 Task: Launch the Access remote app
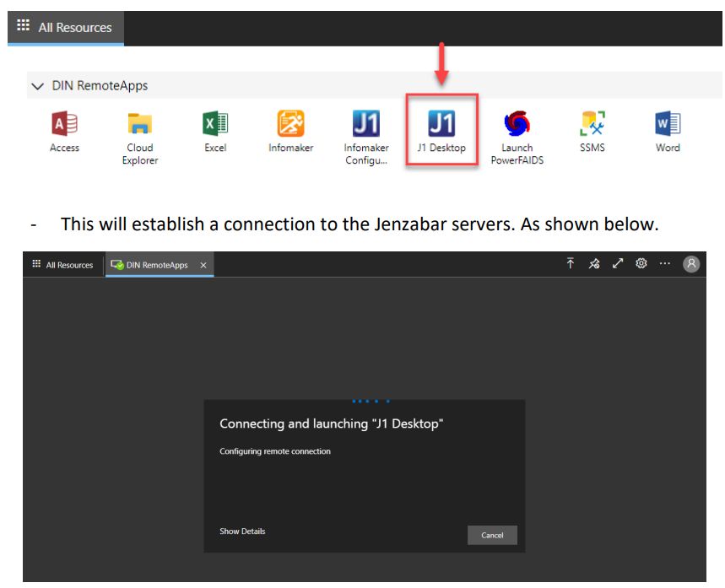point(64,132)
